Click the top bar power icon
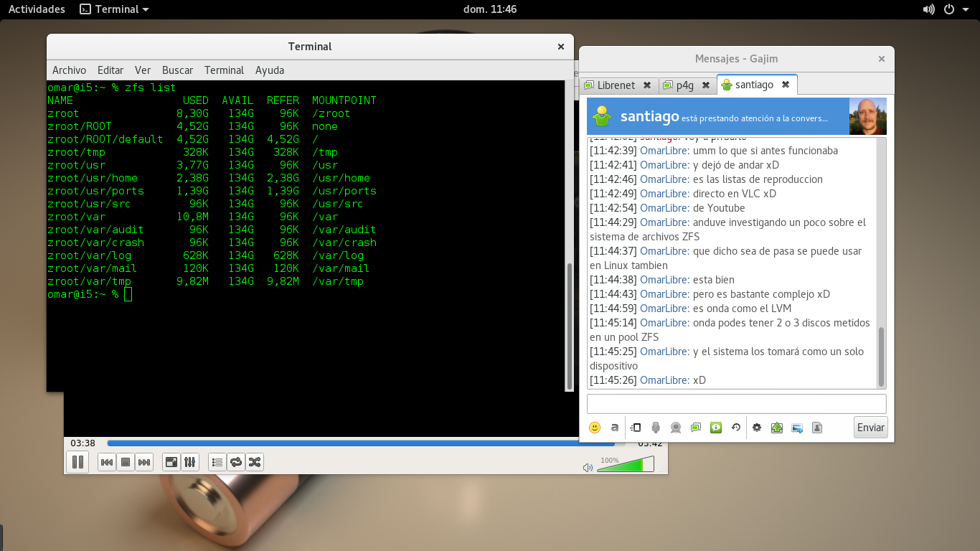The width and height of the screenshot is (980, 551). click(949, 9)
